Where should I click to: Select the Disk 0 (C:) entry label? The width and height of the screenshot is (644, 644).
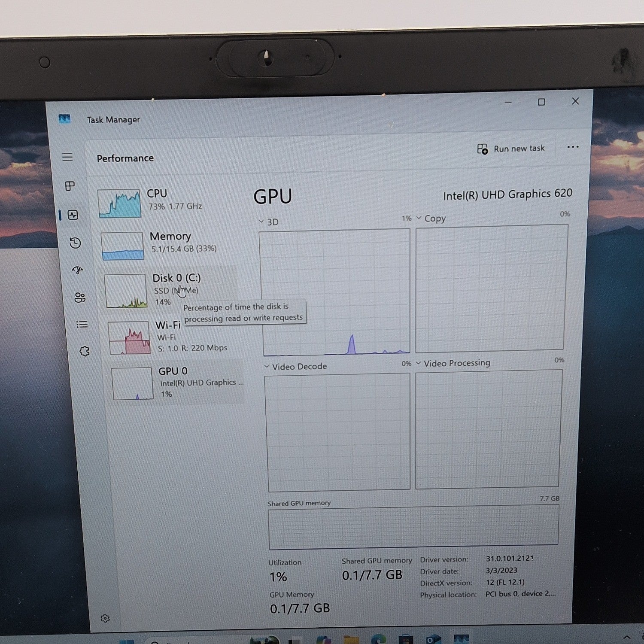(x=176, y=278)
